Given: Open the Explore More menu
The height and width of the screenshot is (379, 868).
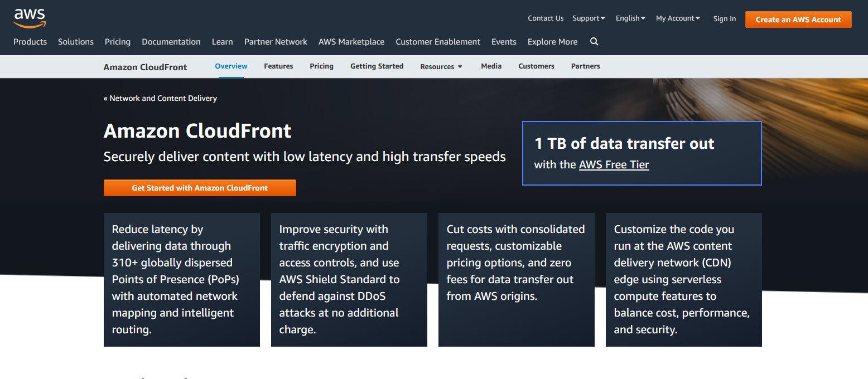Looking at the screenshot, I should tap(552, 42).
